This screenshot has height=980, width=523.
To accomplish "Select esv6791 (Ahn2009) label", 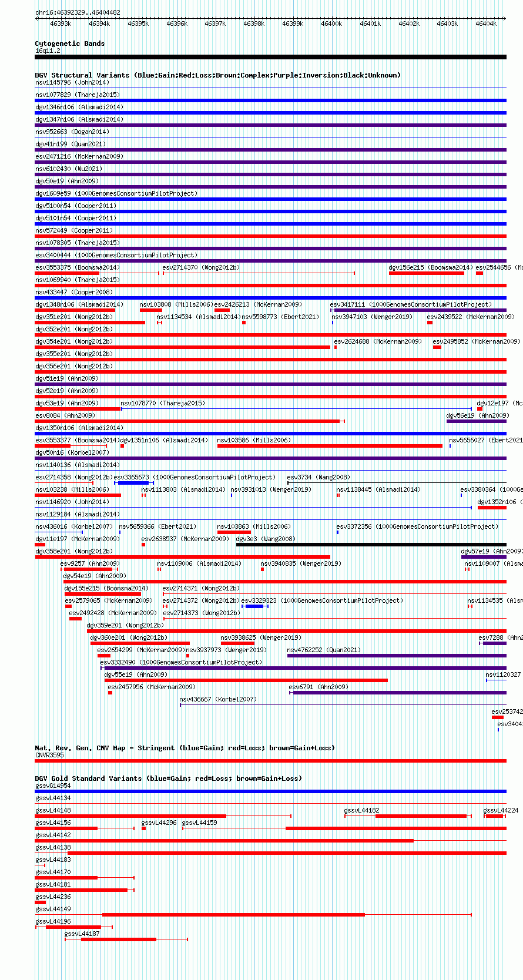I will tap(319, 687).
